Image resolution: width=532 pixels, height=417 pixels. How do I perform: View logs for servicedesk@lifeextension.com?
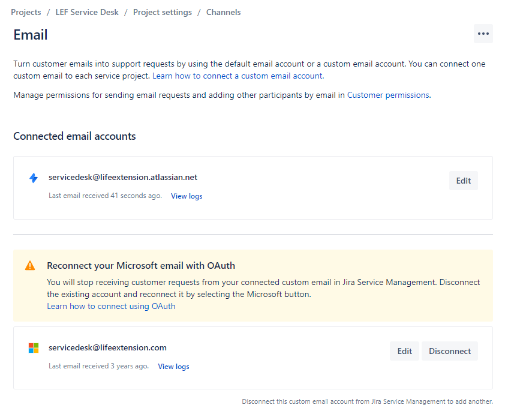pos(173,366)
